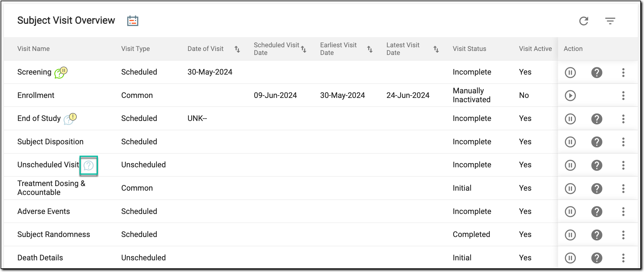
Task: Select the Visit Active column header
Action: point(535,49)
